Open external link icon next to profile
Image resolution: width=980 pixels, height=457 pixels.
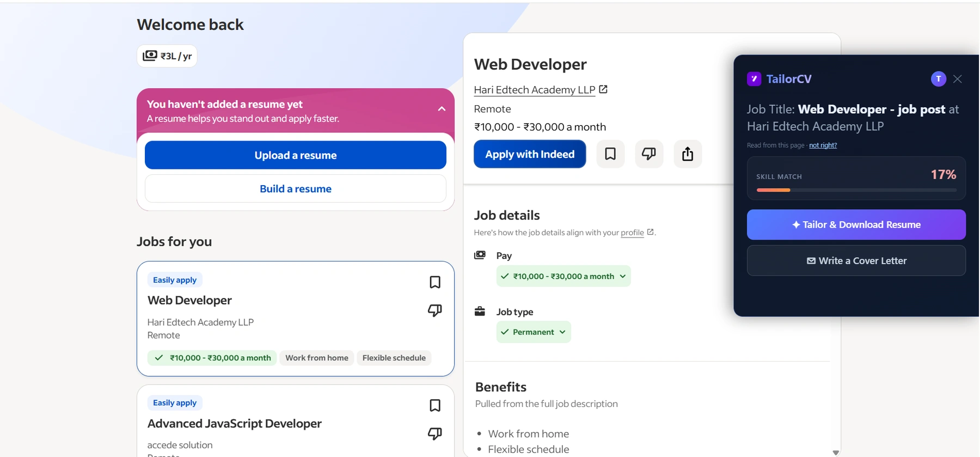650,232
